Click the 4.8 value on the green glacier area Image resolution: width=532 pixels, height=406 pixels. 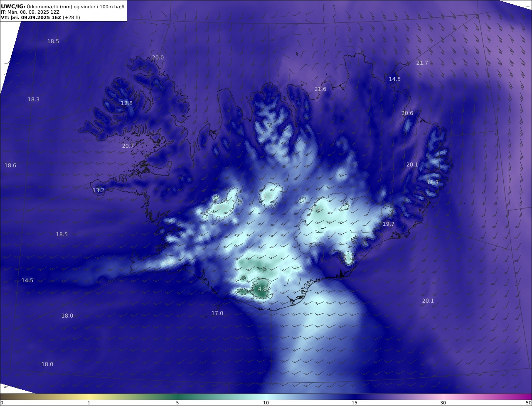[262, 289]
